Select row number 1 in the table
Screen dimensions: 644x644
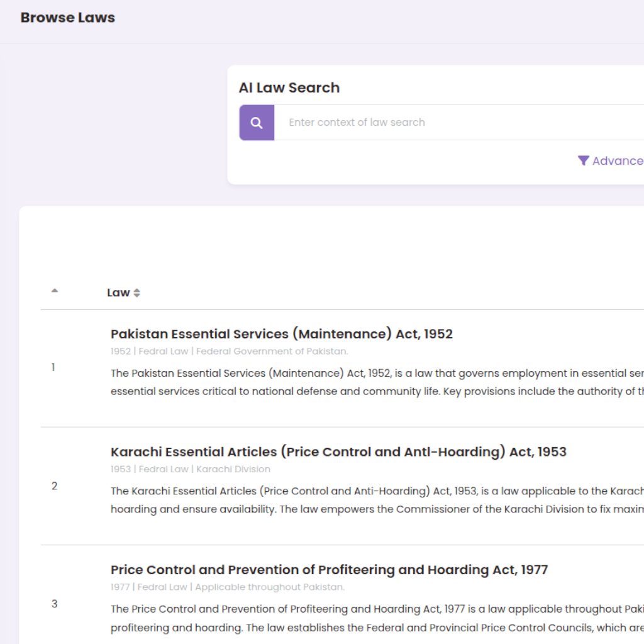pos(53,367)
